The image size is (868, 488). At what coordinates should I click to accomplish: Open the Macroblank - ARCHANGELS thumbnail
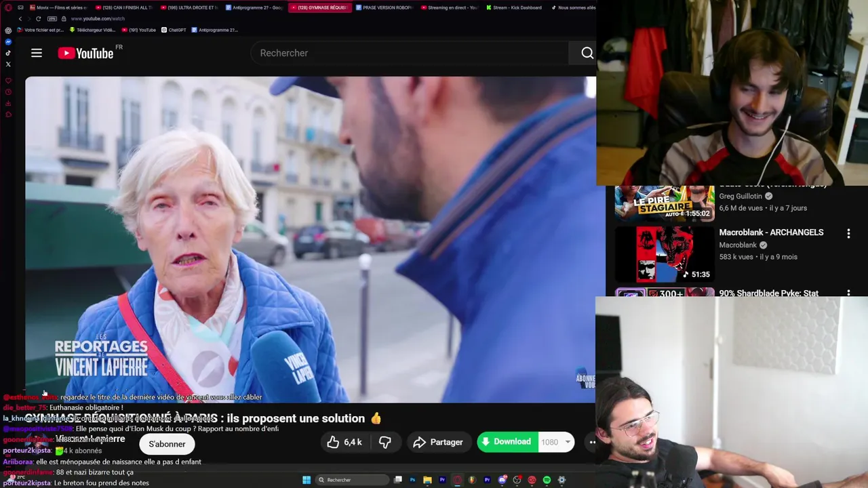[665, 254]
